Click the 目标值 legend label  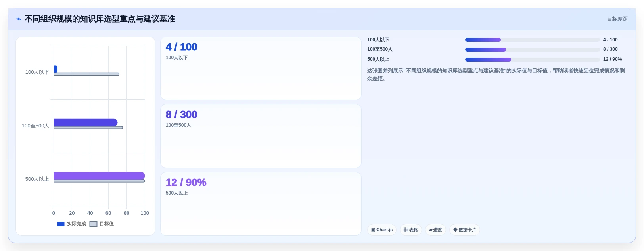click(x=107, y=224)
